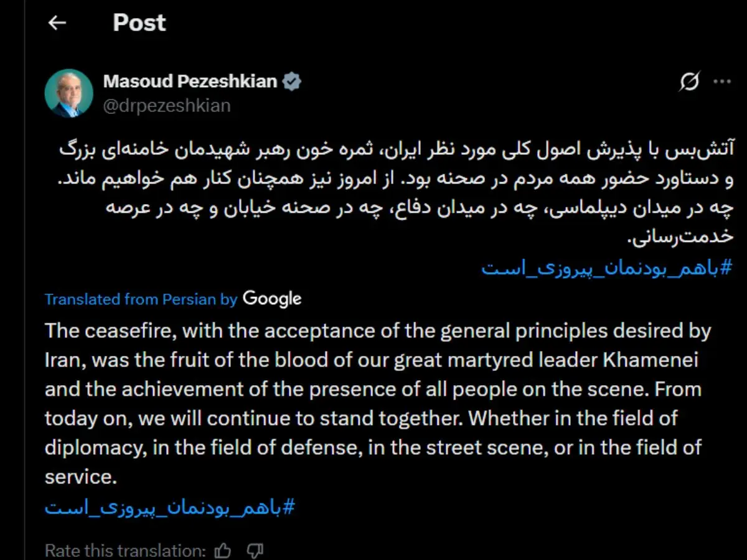Click the original Persian tweet text

coord(398,193)
